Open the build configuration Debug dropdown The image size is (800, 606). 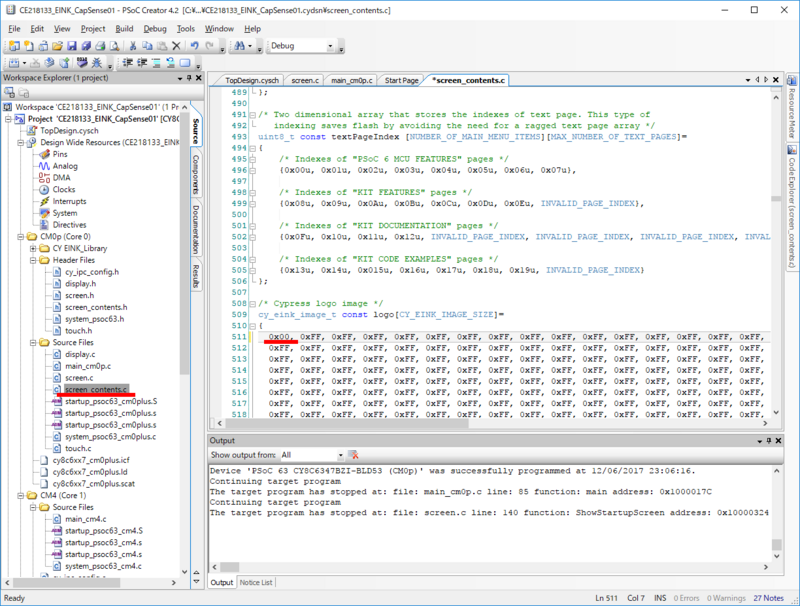[x=330, y=46]
